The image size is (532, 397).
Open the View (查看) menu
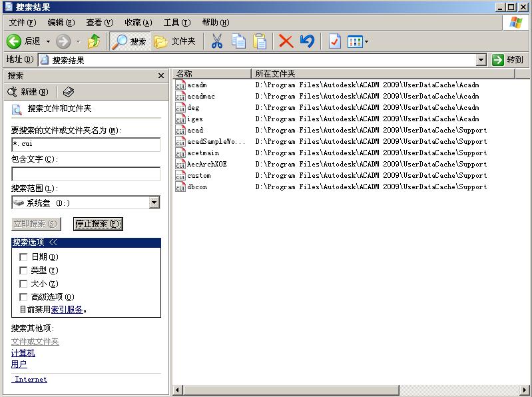(100, 23)
